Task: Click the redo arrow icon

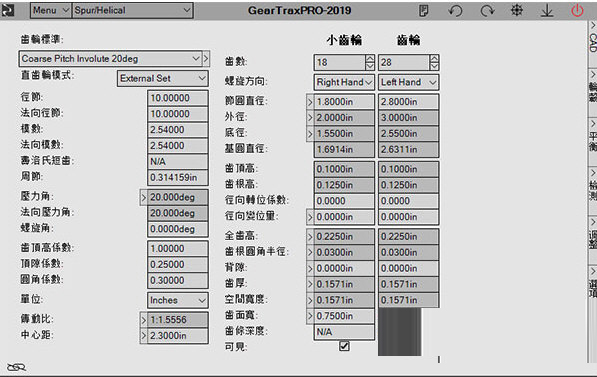Action: pos(487,11)
